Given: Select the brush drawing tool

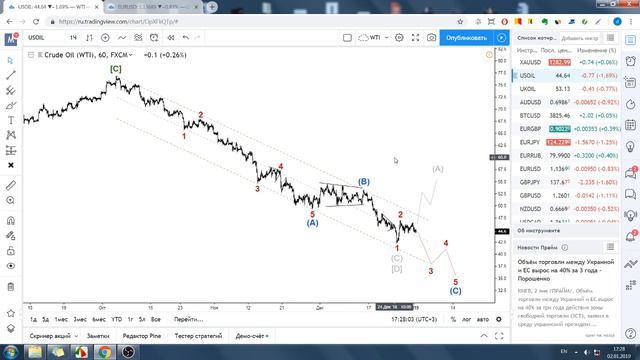Looking at the screenshot, I should click(11, 105).
